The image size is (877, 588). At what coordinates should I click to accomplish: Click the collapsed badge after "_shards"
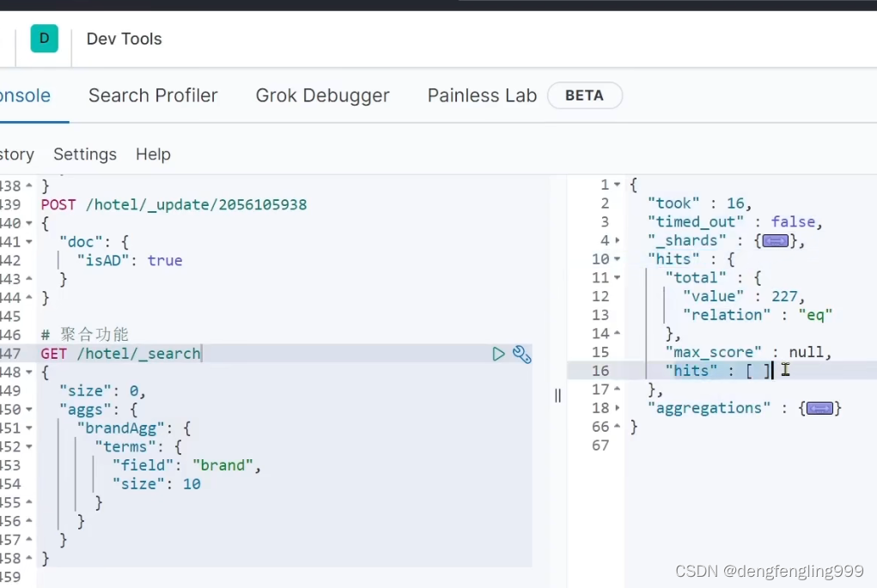pos(775,241)
